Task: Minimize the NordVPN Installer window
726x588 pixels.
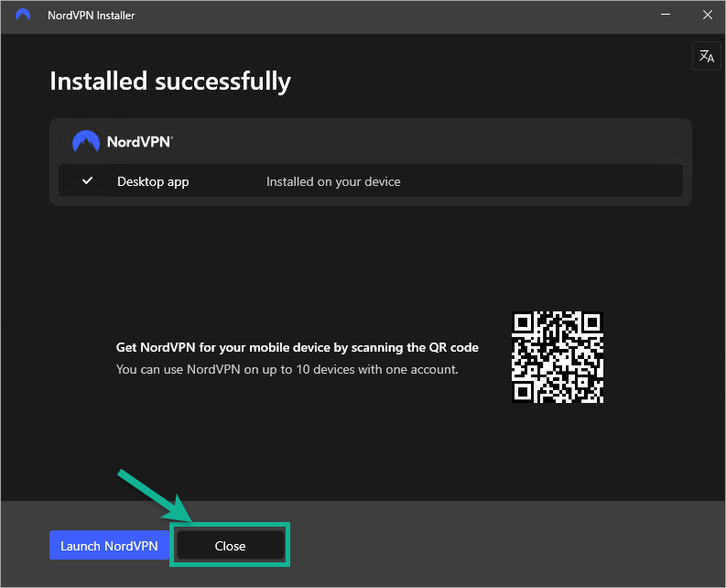Action: 666,15
